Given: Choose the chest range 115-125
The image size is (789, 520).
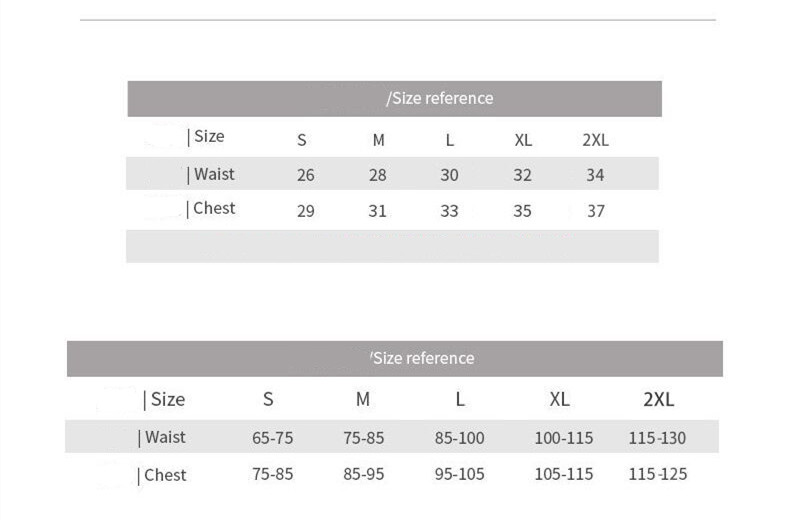Looking at the screenshot, I should (x=658, y=474).
